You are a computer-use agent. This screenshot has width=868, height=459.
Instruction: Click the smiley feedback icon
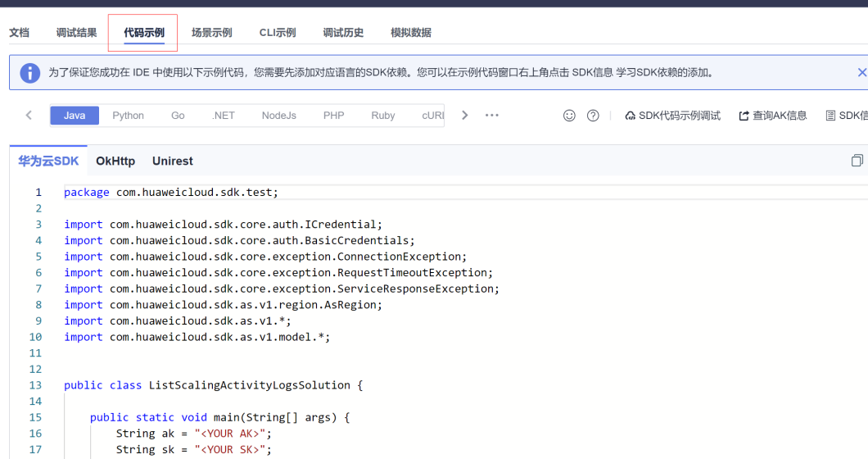(x=569, y=116)
